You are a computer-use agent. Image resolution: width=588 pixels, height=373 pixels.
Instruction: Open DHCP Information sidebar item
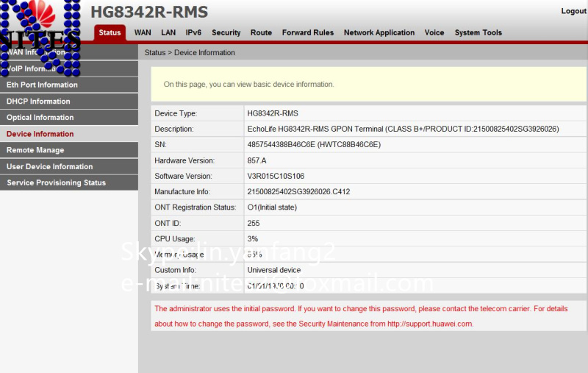[x=69, y=102]
